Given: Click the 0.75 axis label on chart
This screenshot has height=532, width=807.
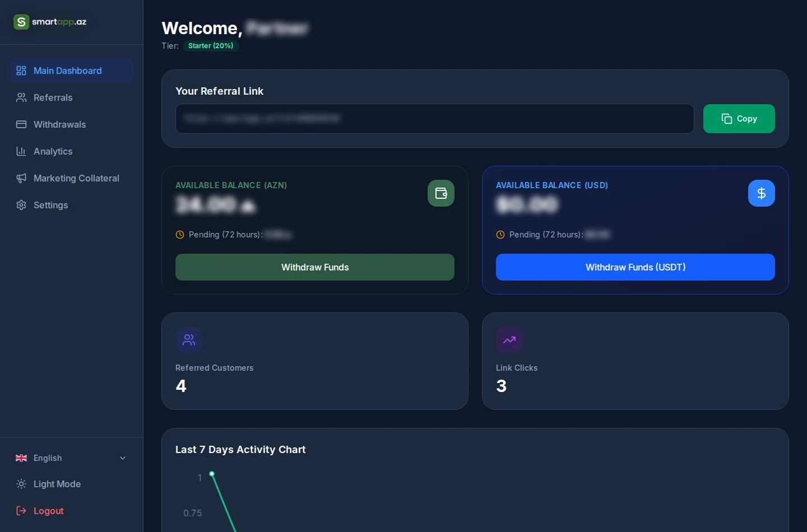Looking at the screenshot, I should click(193, 513).
